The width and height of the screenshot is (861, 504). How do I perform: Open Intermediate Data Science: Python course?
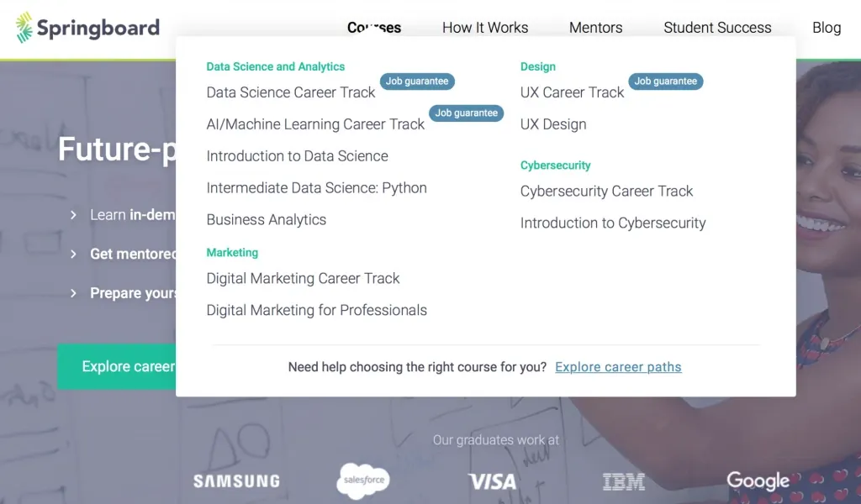coord(316,188)
